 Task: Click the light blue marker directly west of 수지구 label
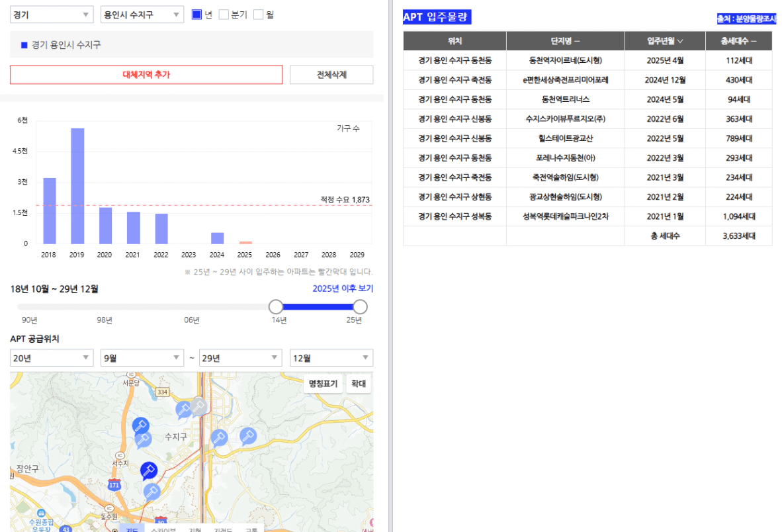coord(144,439)
